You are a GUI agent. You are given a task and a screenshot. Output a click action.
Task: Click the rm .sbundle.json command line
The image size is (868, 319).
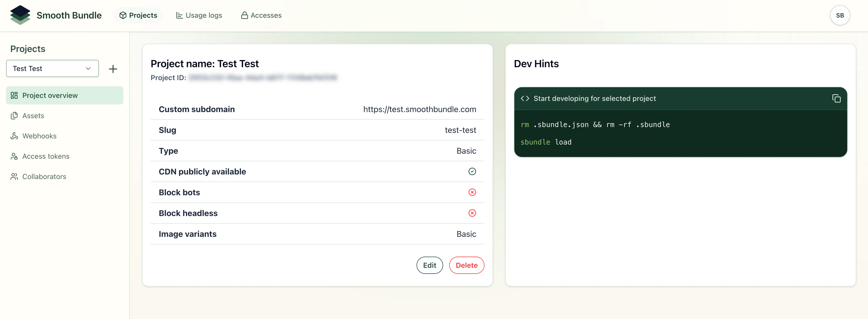pyautogui.click(x=595, y=125)
